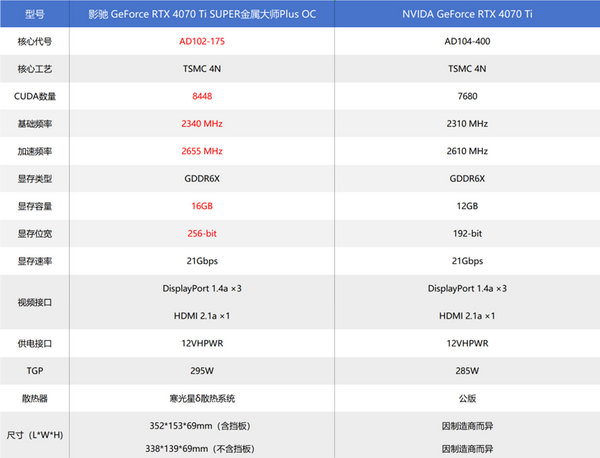
Task: Click the 352*153*69mm dimension entry
Action: click(x=202, y=423)
